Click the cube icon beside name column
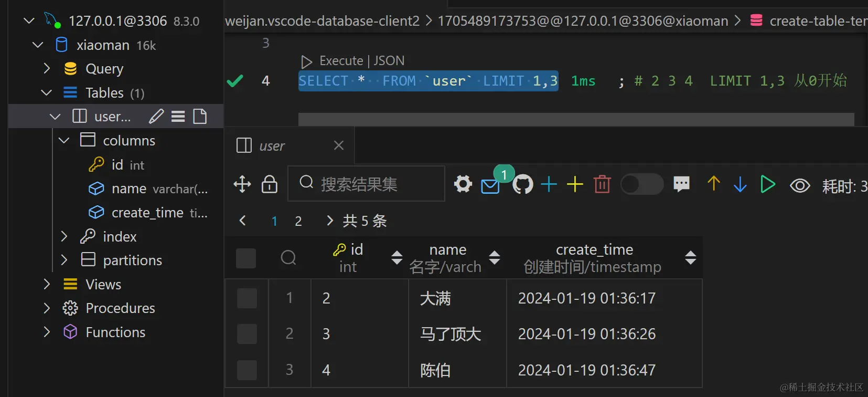 pyautogui.click(x=97, y=189)
